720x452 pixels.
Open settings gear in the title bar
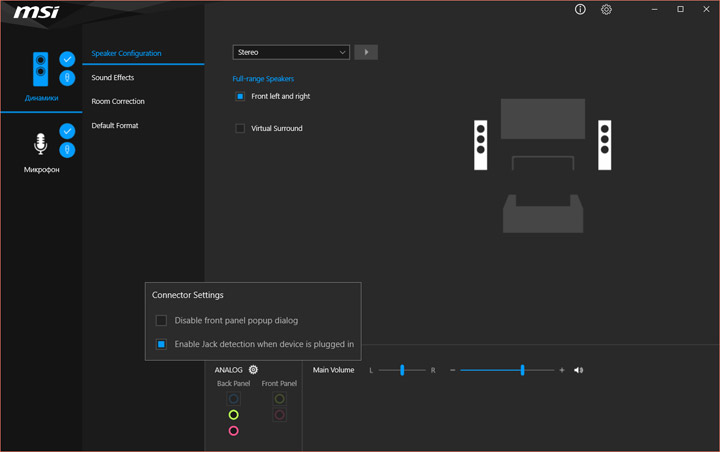pos(606,9)
